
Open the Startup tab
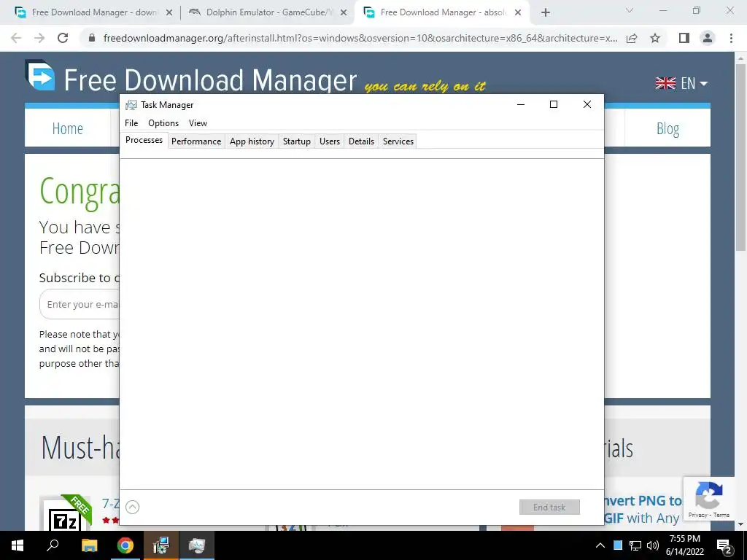click(296, 141)
